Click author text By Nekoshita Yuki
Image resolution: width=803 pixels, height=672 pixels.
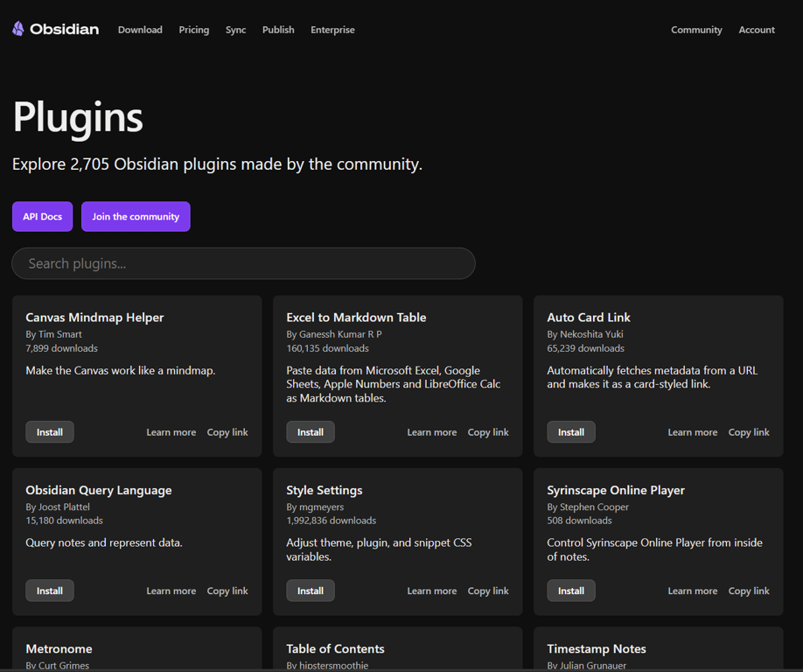[585, 334]
